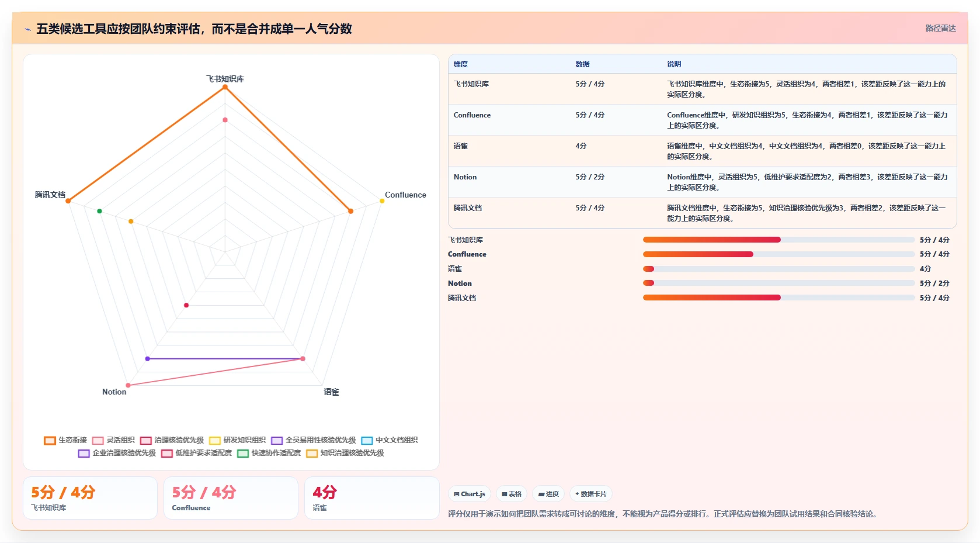Click the Notion progress bar
The height and width of the screenshot is (543, 980).
(779, 283)
